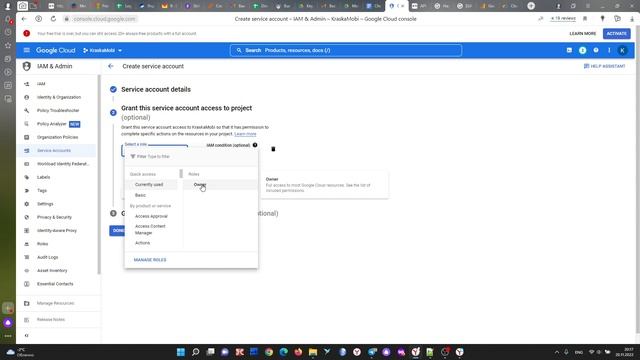Viewport: 640px width, 360px height.
Task: Open a new browser tab
Action: (531, 6)
